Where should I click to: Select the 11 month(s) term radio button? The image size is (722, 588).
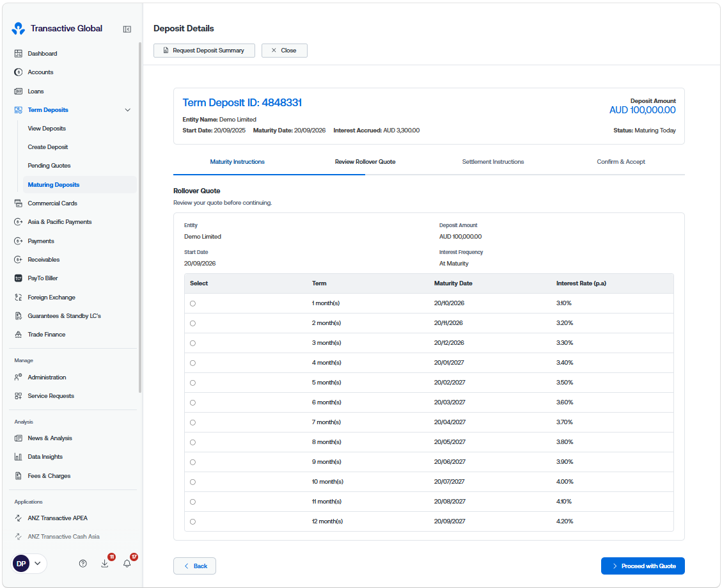[x=193, y=502]
